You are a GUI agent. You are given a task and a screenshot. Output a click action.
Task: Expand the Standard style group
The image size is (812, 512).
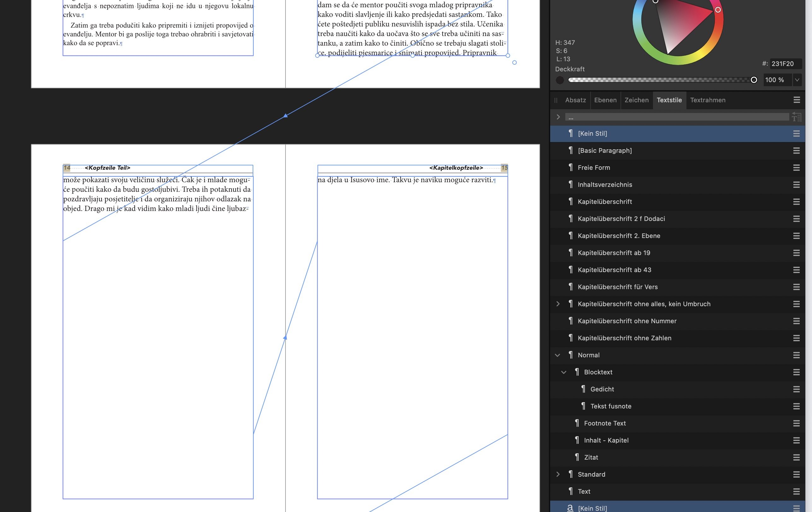[x=558, y=474]
